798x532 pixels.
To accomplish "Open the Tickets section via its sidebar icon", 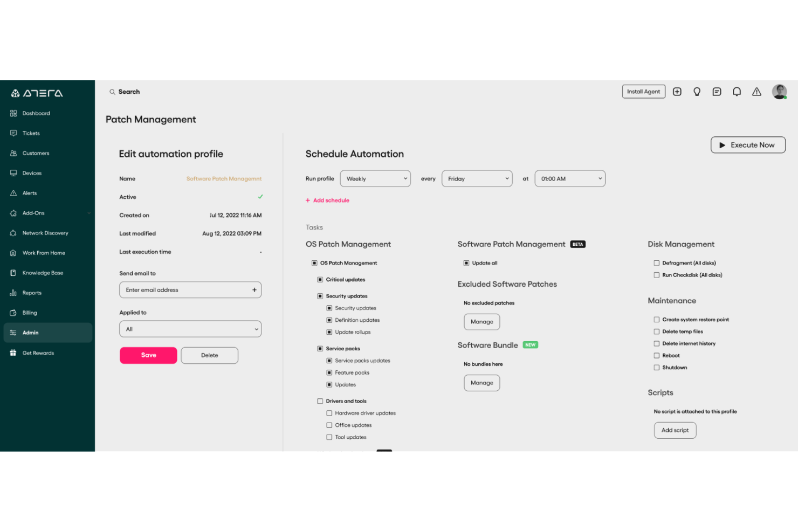I will pyautogui.click(x=13, y=133).
